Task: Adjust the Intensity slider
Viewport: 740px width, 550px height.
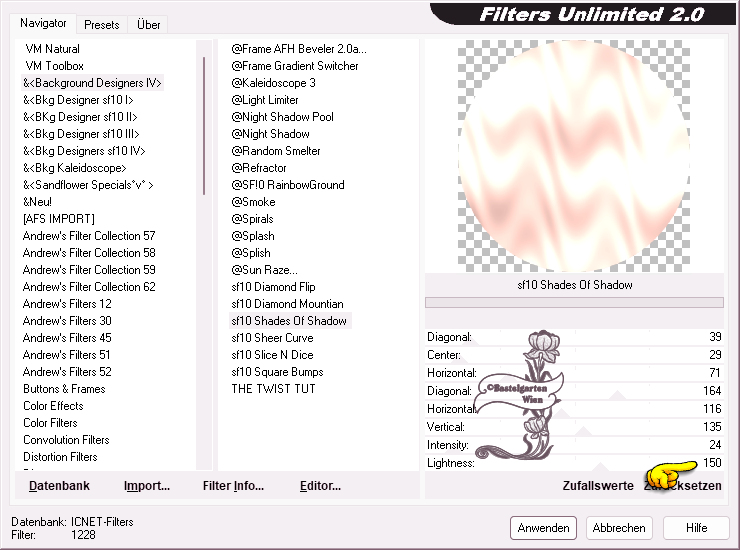Action: coord(574,445)
